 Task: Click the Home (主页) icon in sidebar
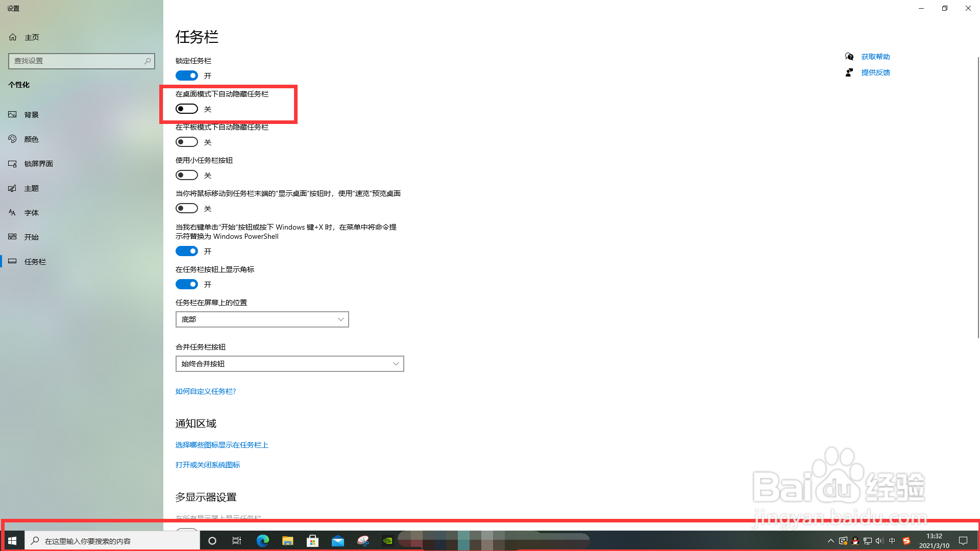pyautogui.click(x=13, y=37)
